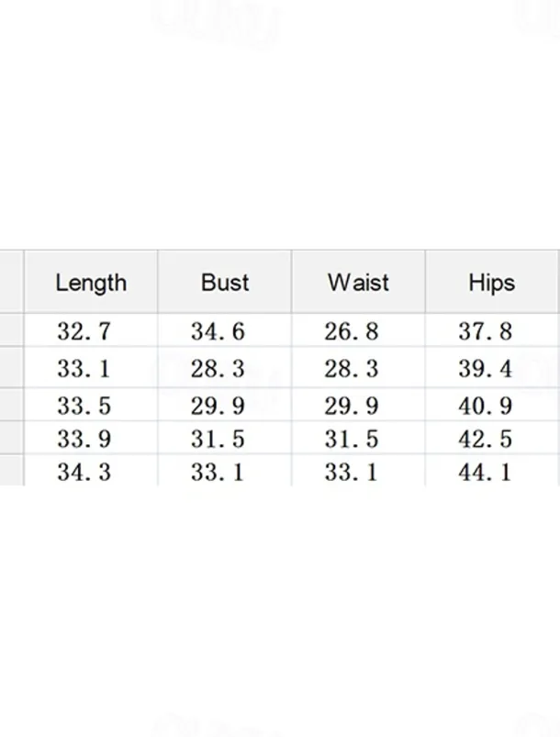Select the 33.9 Length value
560x737 pixels.
tap(84, 439)
